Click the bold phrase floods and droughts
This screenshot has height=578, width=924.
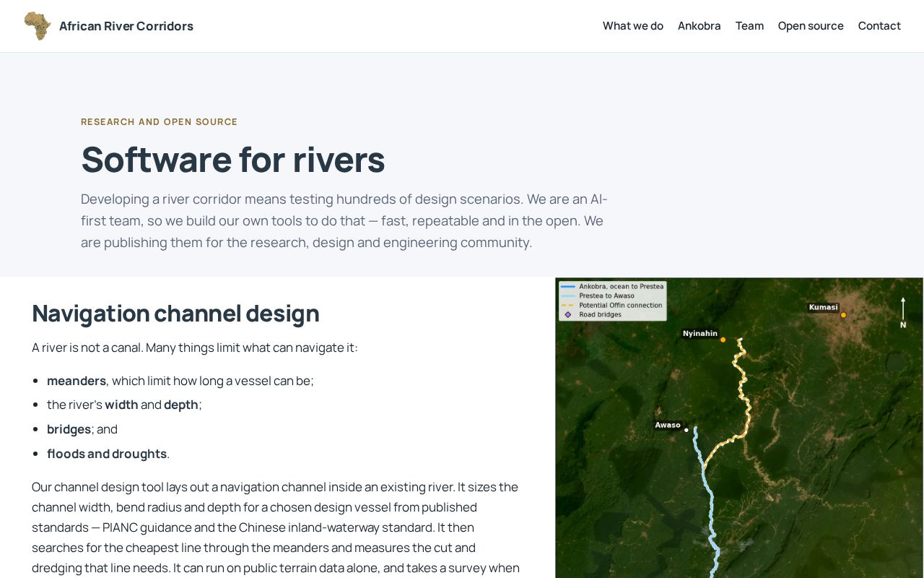point(107,454)
